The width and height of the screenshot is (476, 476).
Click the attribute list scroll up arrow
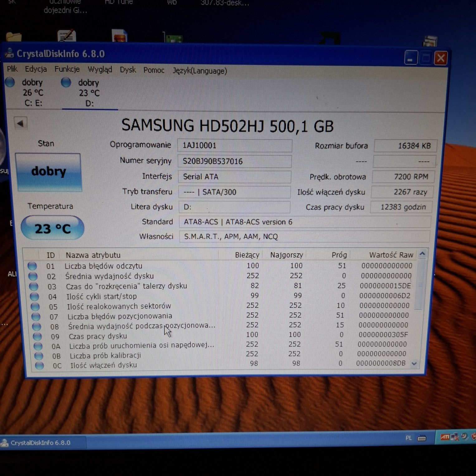[422, 254]
